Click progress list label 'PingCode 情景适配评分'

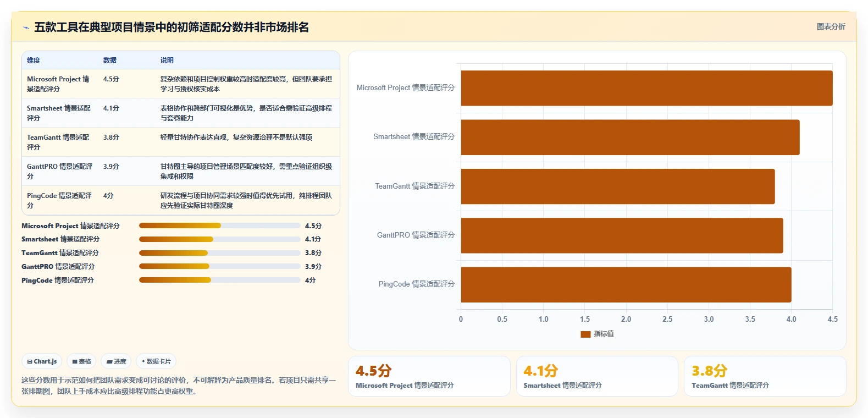click(58, 280)
